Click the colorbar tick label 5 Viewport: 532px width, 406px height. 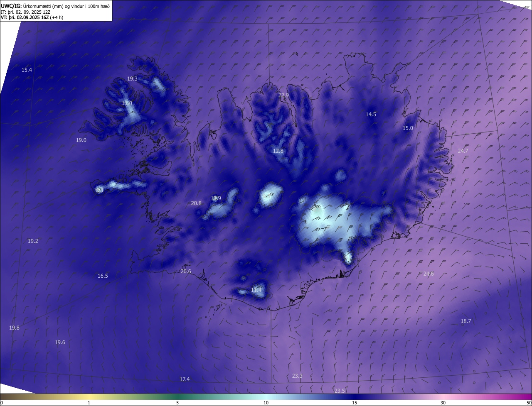[177, 403]
